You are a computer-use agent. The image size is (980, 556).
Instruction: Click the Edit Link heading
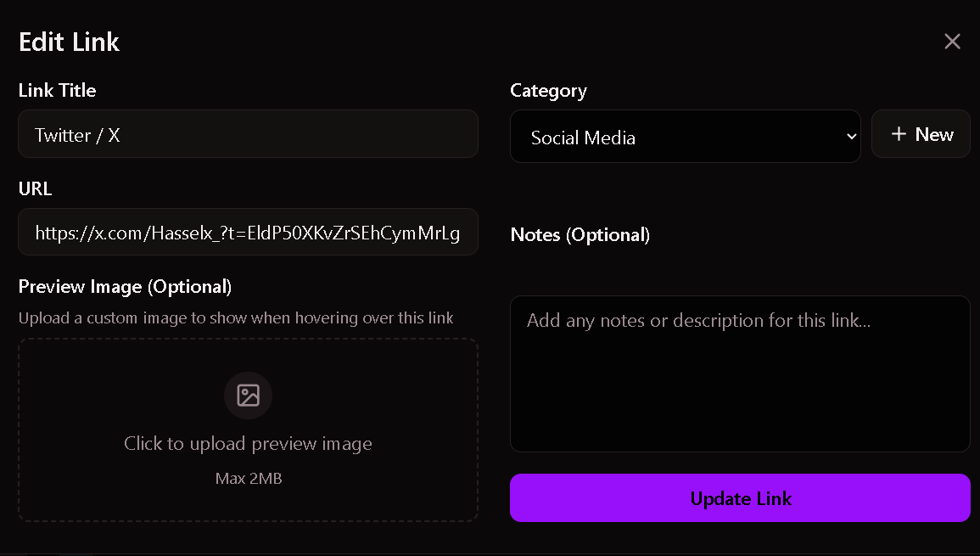pyautogui.click(x=69, y=42)
